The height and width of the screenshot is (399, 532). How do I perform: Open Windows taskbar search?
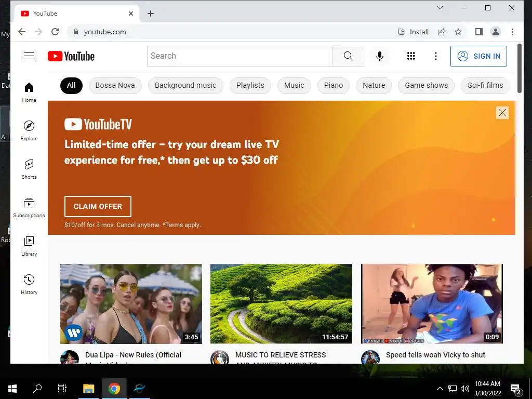click(37, 389)
